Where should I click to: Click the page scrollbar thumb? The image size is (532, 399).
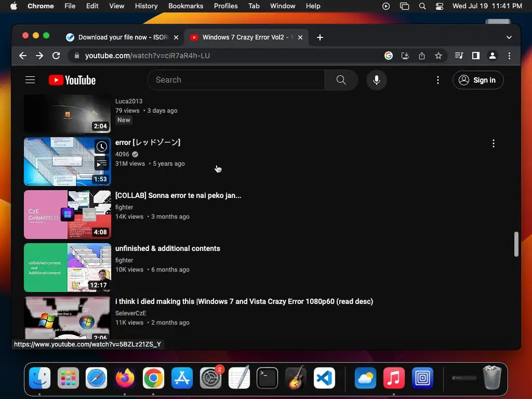516,244
